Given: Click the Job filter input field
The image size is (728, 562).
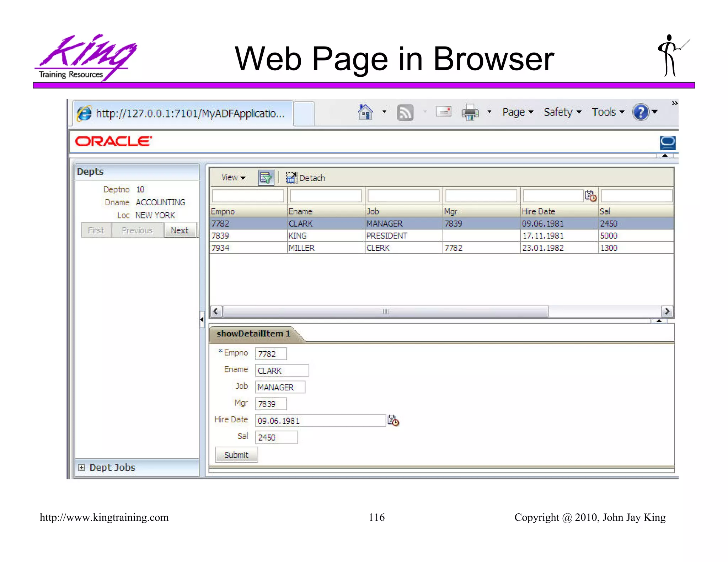Looking at the screenshot, I should point(403,196).
